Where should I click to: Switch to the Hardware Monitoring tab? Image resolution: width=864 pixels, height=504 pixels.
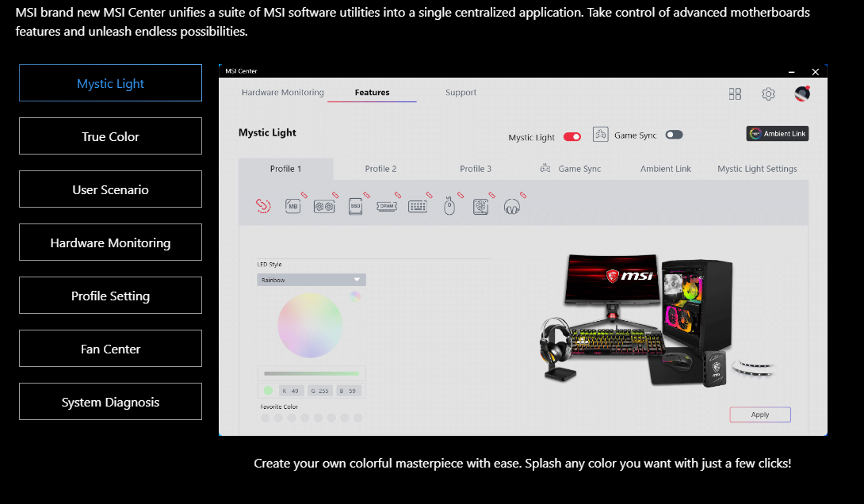pos(283,93)
